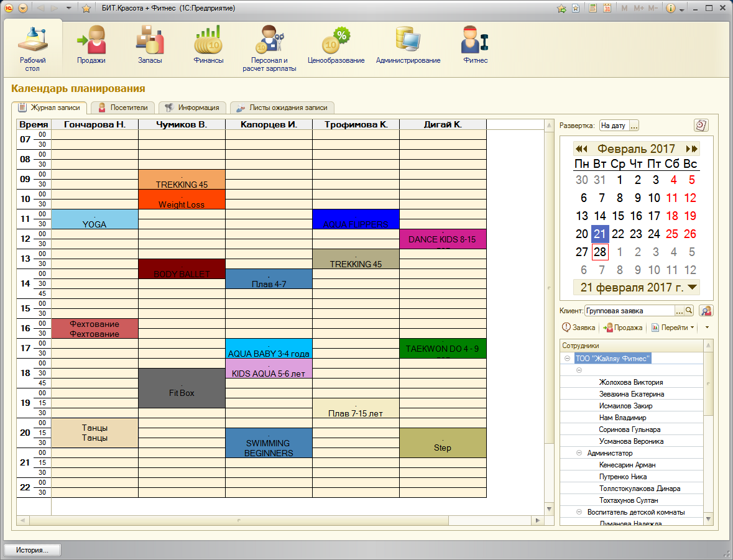Select February 28 in the calendar
This screenshot has height=560, width=733.
click(600, 252)
